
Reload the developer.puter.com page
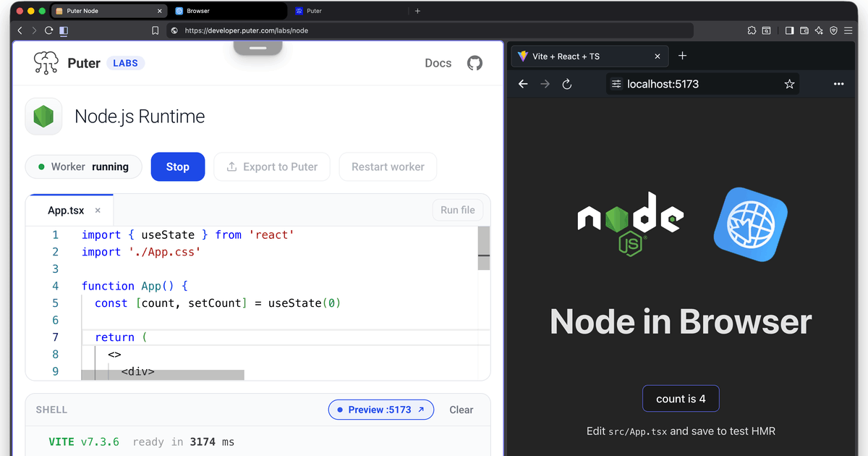(48, 30)
